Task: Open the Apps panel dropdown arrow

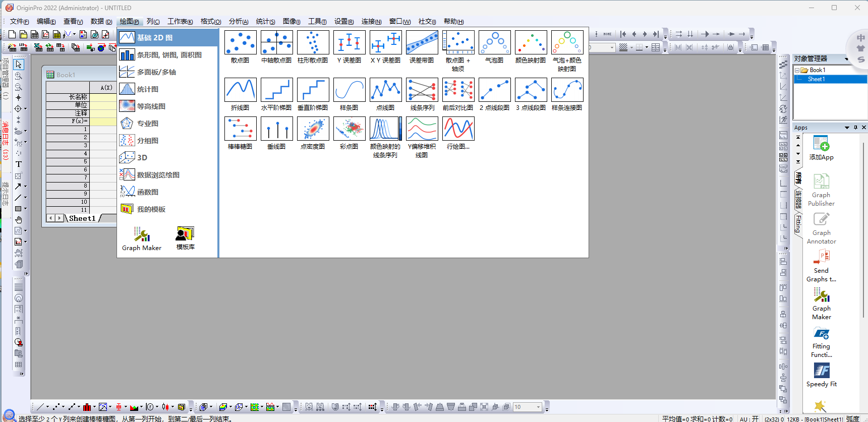Action: tap(847, 128)
